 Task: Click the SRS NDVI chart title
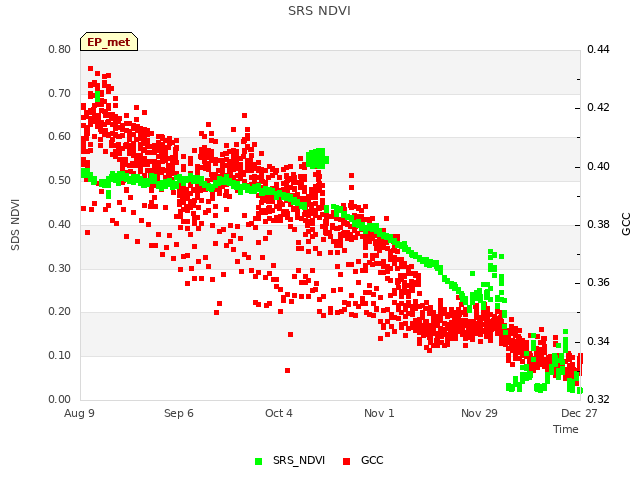(x=319, y=11)
